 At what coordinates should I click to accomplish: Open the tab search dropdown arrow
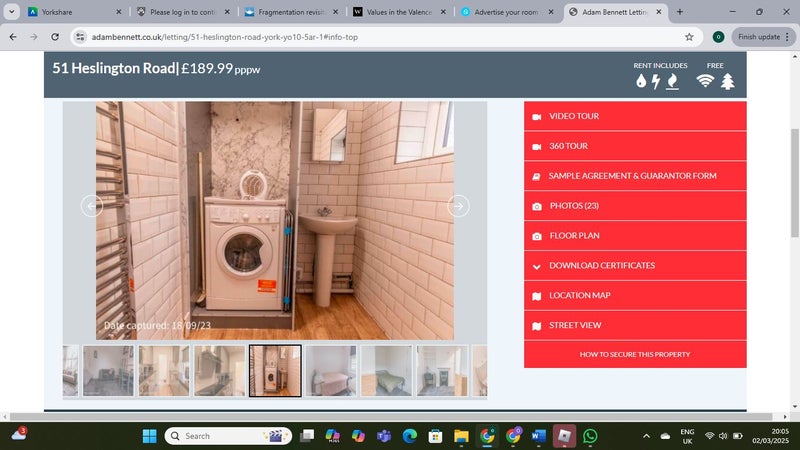(11, 12)
